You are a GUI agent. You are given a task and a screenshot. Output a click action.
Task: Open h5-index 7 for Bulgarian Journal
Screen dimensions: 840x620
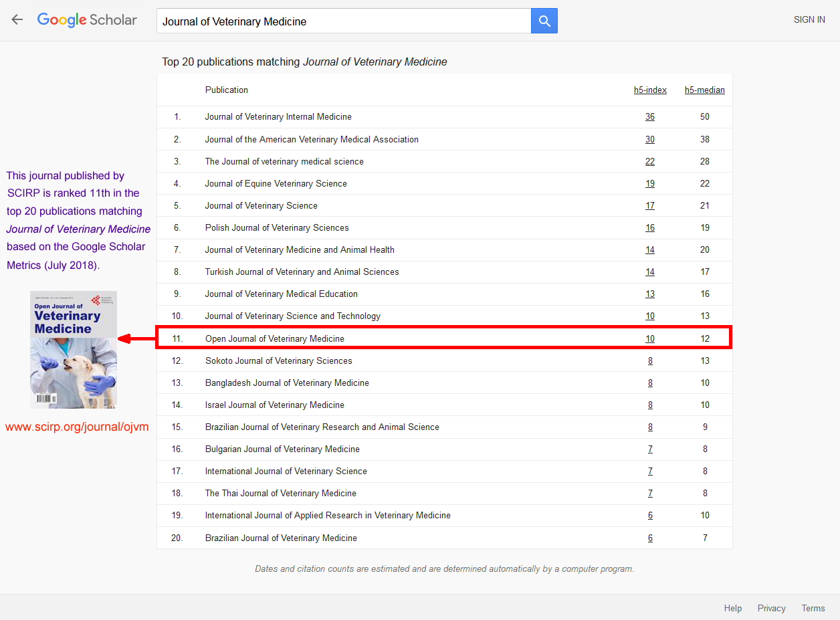click(650, 449)
